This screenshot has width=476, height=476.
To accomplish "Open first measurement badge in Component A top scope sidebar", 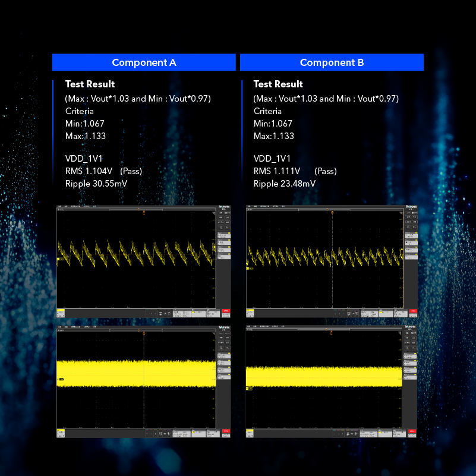I will click(x=225, y=236).
